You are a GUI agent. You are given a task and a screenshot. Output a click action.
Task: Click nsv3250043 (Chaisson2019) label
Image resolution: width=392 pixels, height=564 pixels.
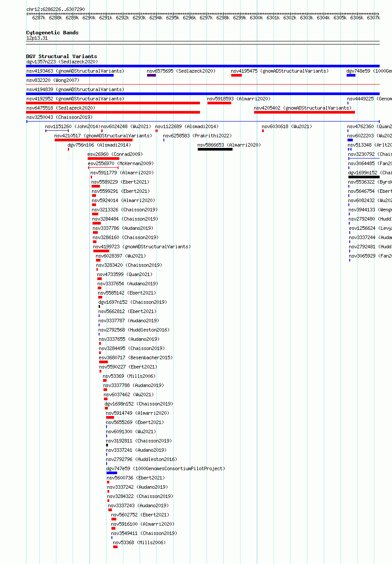[59, 117]
